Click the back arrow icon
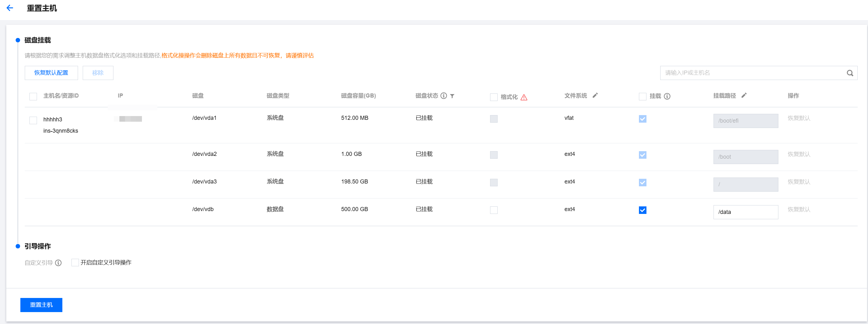This screenshot has width=868, height=324. [x=10, y=8]
